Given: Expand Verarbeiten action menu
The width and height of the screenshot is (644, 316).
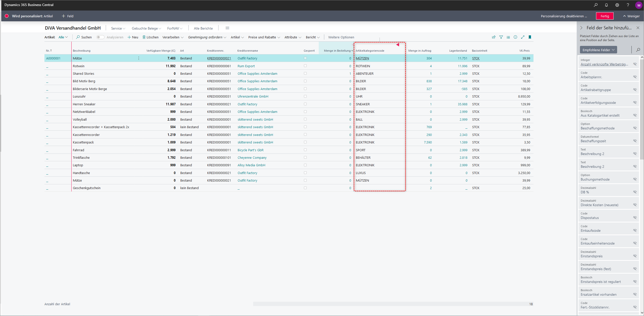Looking at the screenshot, I should (x=173, y=37).
